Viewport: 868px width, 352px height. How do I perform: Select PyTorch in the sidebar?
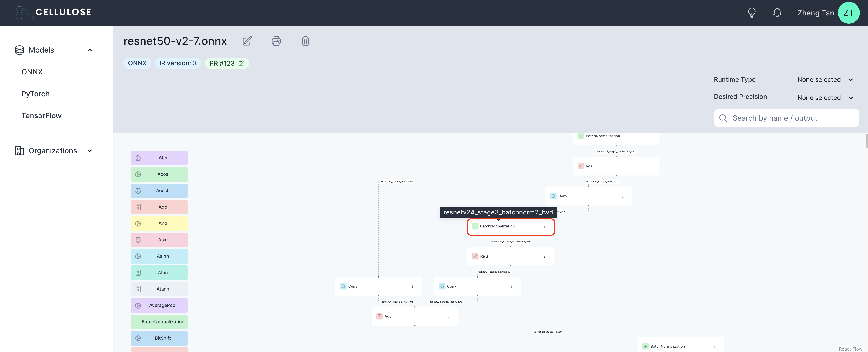coord(35,94)
